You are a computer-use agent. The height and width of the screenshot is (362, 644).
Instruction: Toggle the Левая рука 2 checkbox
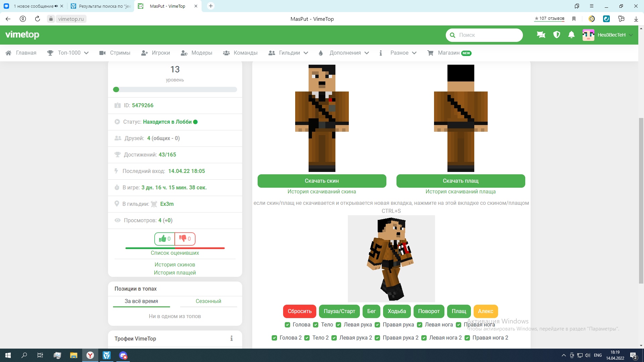point(334,338)
